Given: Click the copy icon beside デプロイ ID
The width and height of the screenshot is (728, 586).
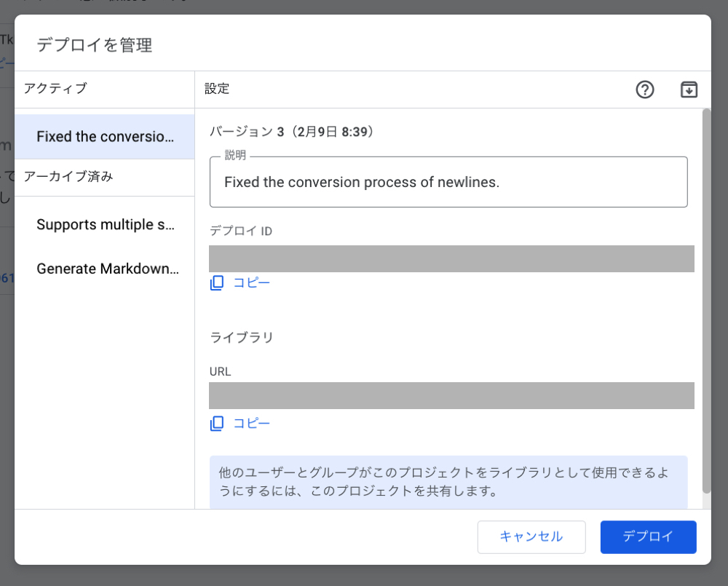Looking at the screenshot, I should [216, 282].
